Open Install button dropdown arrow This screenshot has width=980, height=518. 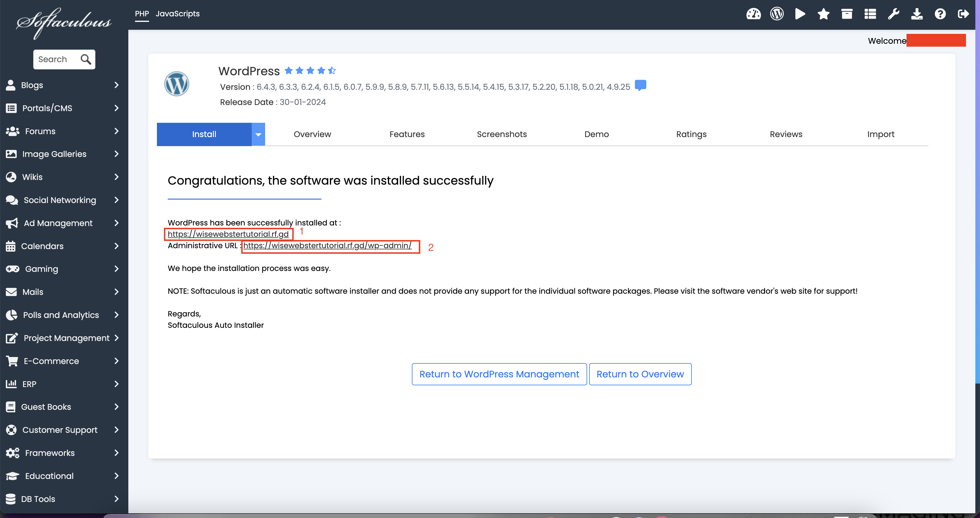[x=258, y=134]
